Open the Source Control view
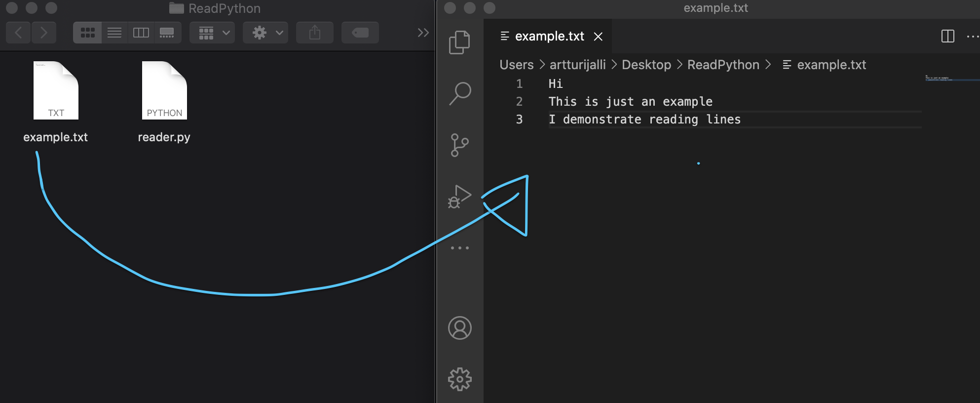Viewport: 980px width, 403px height. (459, 145)
